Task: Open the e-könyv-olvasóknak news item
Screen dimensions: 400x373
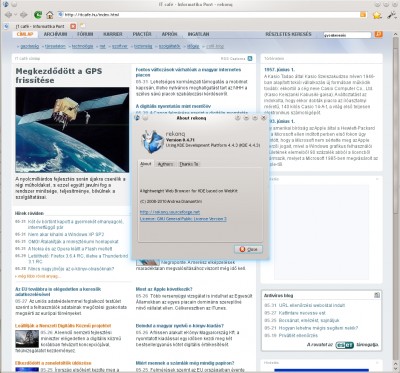Action: (x=71, y=269)
